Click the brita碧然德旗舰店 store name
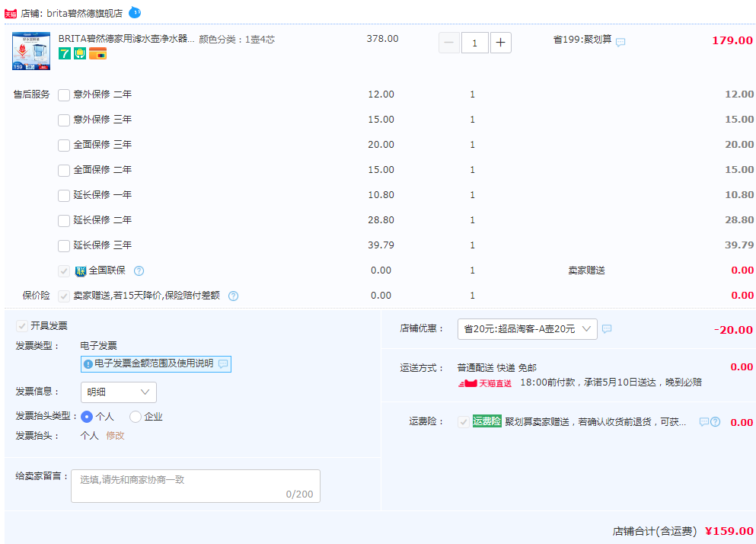 click(85, 13)
